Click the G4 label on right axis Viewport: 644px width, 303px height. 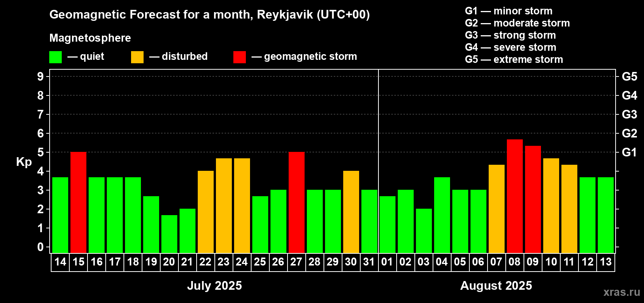(x=630, y=95)
